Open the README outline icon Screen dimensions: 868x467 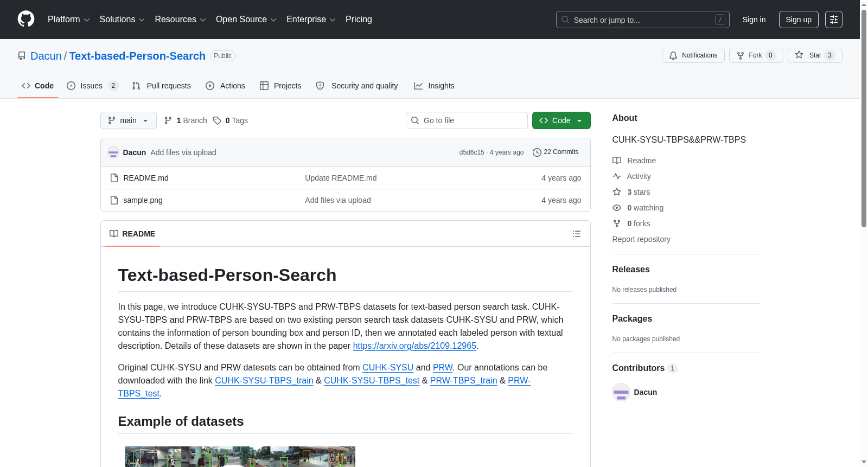577,234
